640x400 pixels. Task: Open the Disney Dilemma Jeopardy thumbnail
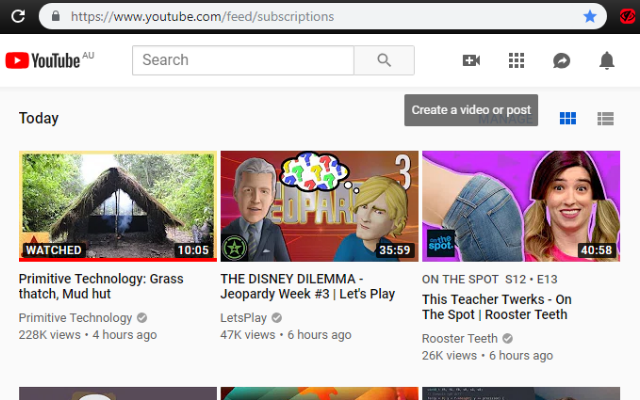point(319,206)
